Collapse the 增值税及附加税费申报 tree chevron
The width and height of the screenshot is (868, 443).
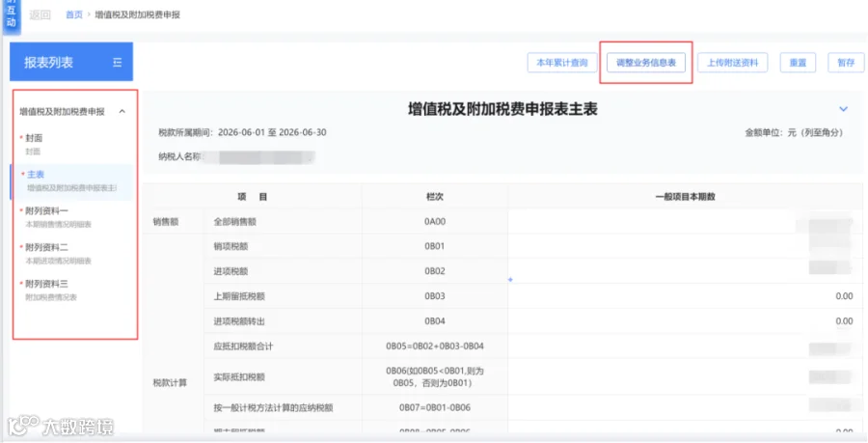(122, 111)
